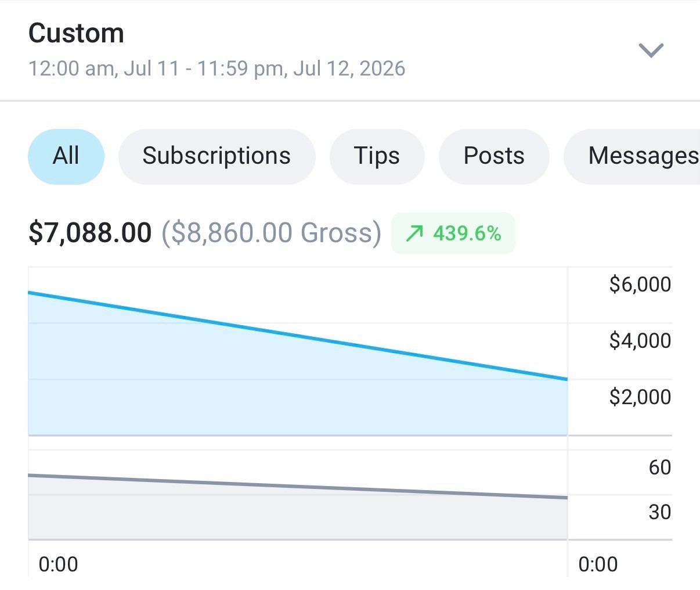Select the All filter chip
The width and height of the screenshot is (700, 590).
[66, 156]
